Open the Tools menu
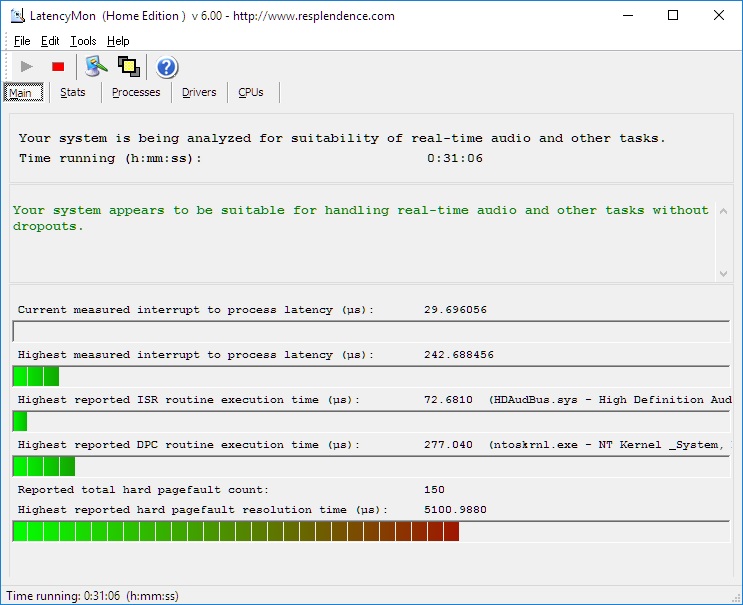 tap(83, 41)
